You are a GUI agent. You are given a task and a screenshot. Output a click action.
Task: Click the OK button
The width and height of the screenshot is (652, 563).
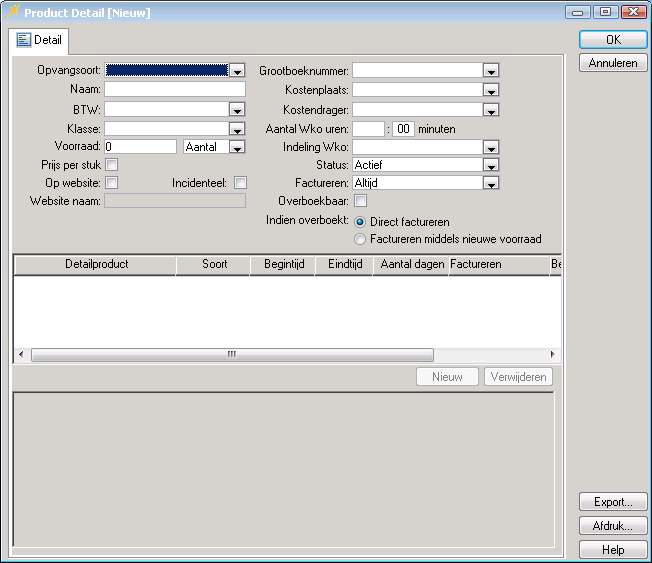click(x=612, y=39)
